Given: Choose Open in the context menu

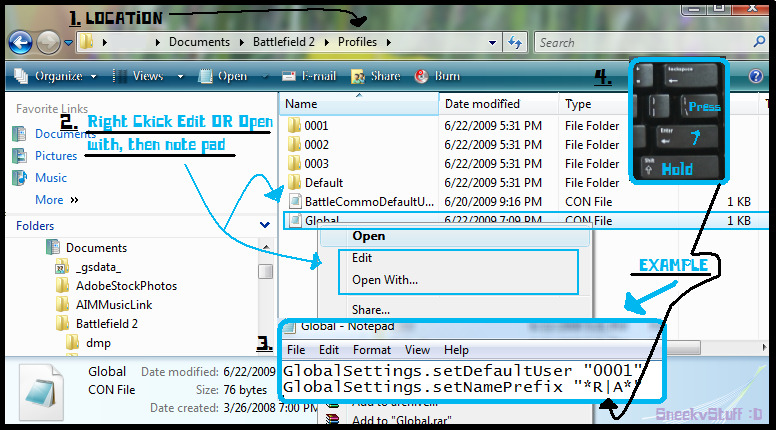Looking at the screenshot, I should [369, 236].
